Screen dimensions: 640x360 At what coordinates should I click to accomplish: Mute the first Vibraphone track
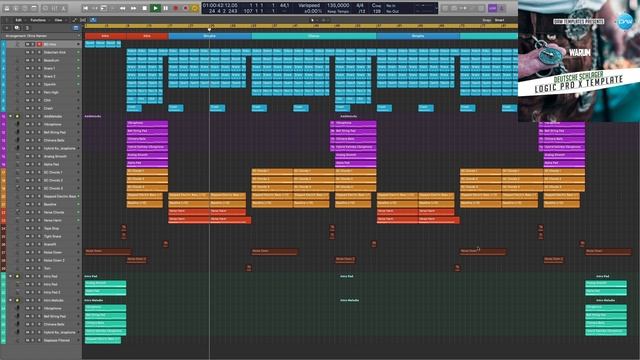pos(27,124)
